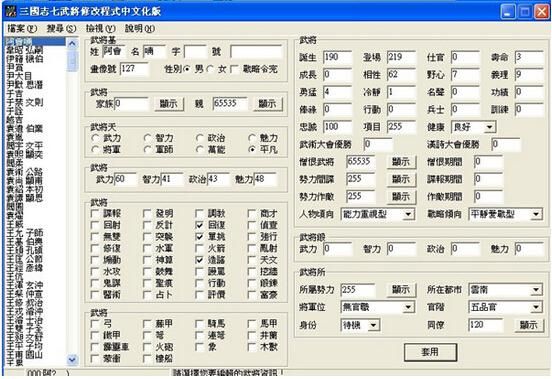The height and width of the screenshot is (379, 552).
Task: Click the 姓 surname input field
Action: point(114,52)
